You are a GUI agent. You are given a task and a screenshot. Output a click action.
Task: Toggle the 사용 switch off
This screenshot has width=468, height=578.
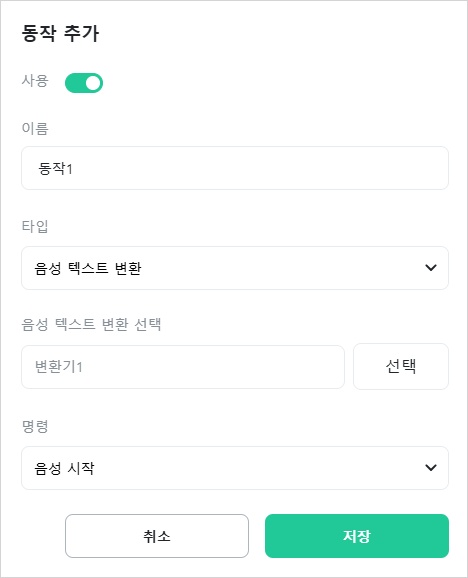pyautogui.click(x=84, y=83)
